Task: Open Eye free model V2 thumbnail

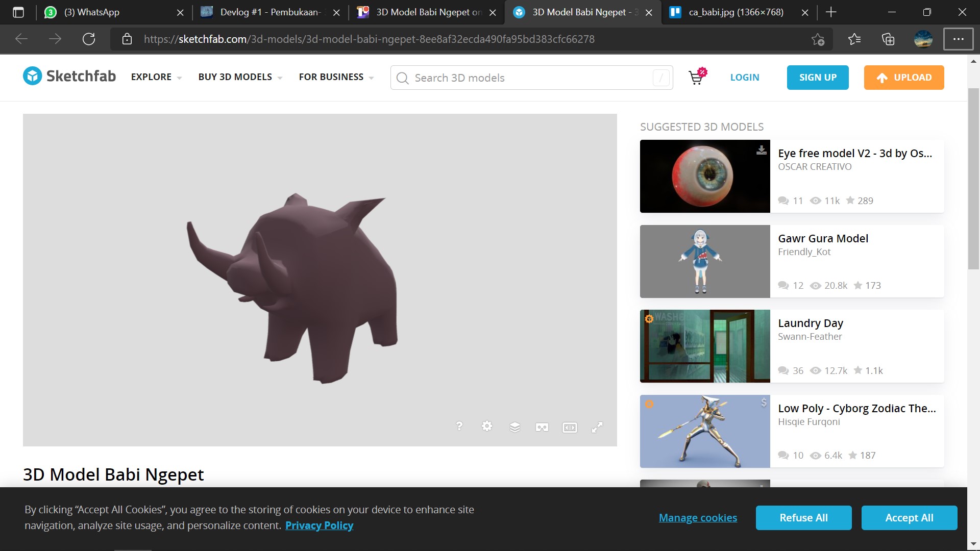Action: [705, 176]
